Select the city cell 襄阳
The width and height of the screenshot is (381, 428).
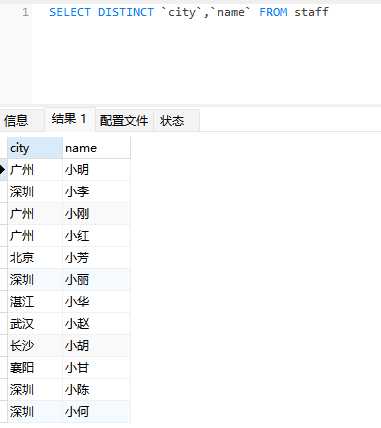point(35,368)
